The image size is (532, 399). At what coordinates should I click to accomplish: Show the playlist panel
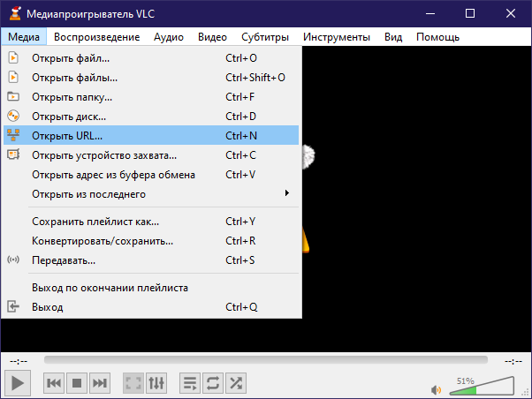tap(190, 383)
